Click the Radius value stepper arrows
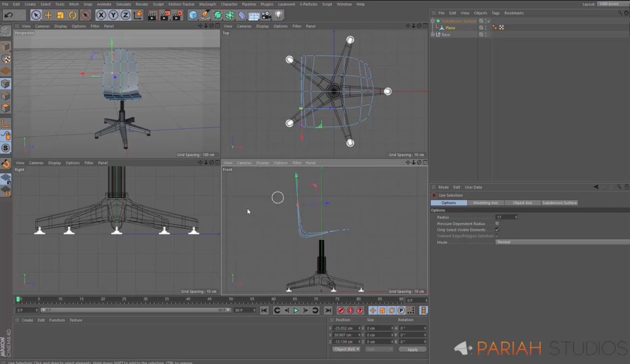The image size is (630, 364). coord(516,217)
